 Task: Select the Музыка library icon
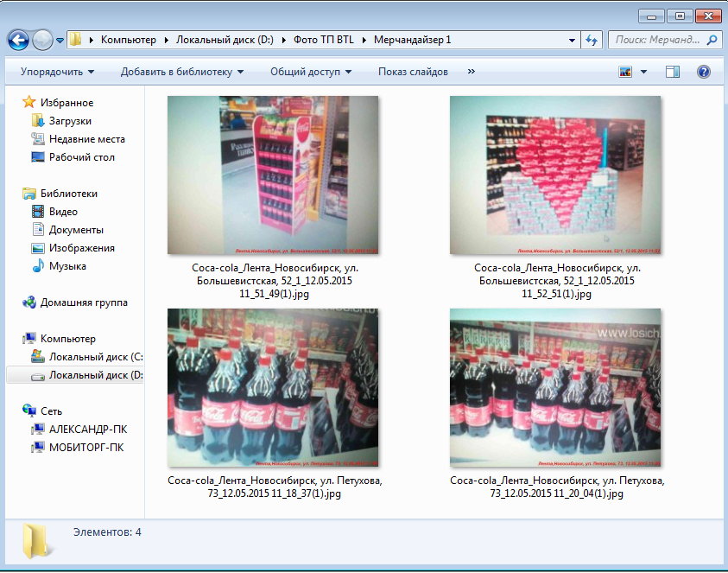point(37,266)
